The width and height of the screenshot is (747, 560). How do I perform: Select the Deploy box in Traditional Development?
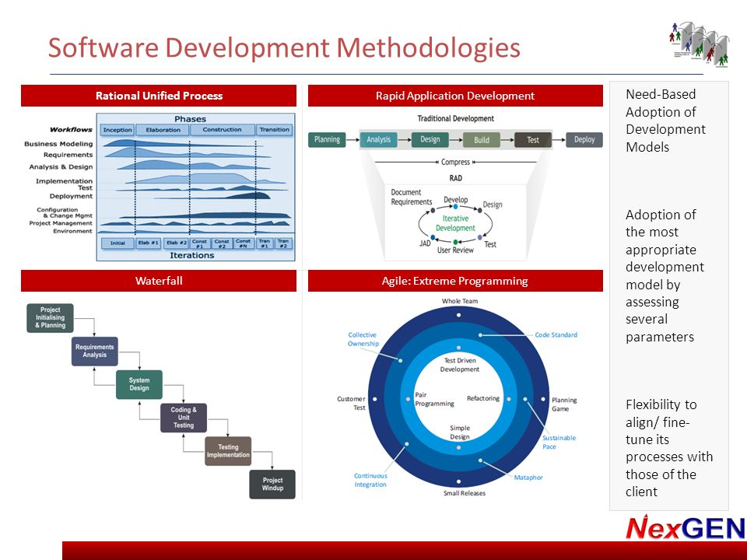tap(584, 139)
